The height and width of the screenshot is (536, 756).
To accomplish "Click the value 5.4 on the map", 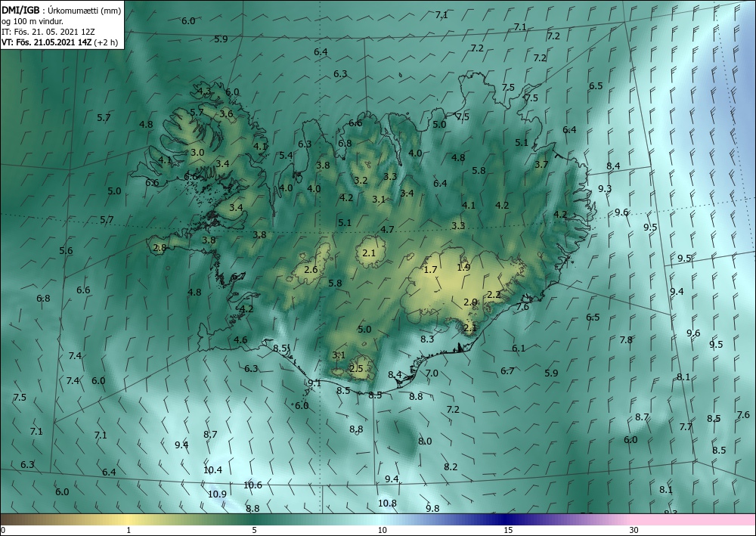I will click(x=286, y=155).
